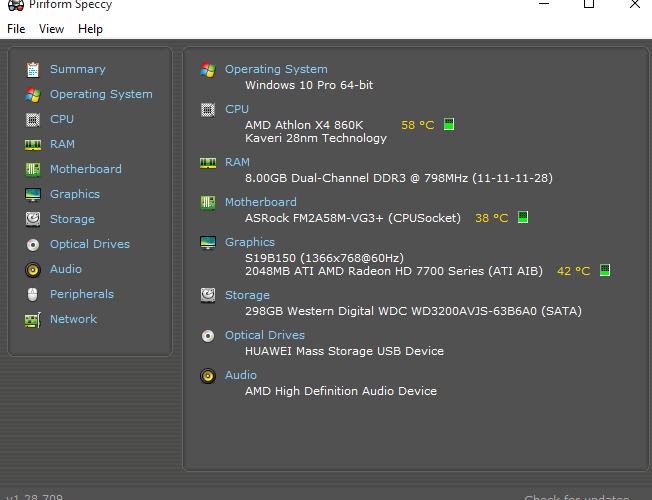Select Optical Drives in the sidebar
652x500 pixels.
coord(90,244)
